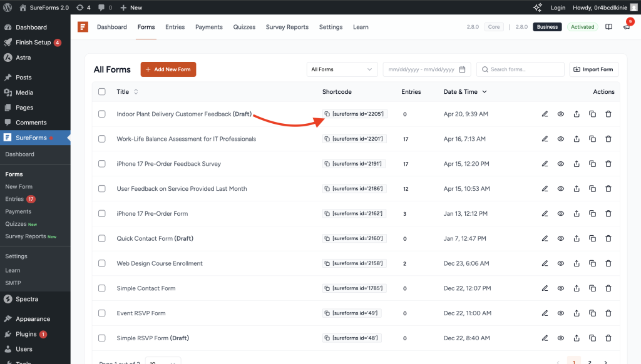
Task: Switch to the Entries tab
Action: click(x=175, y=27)
